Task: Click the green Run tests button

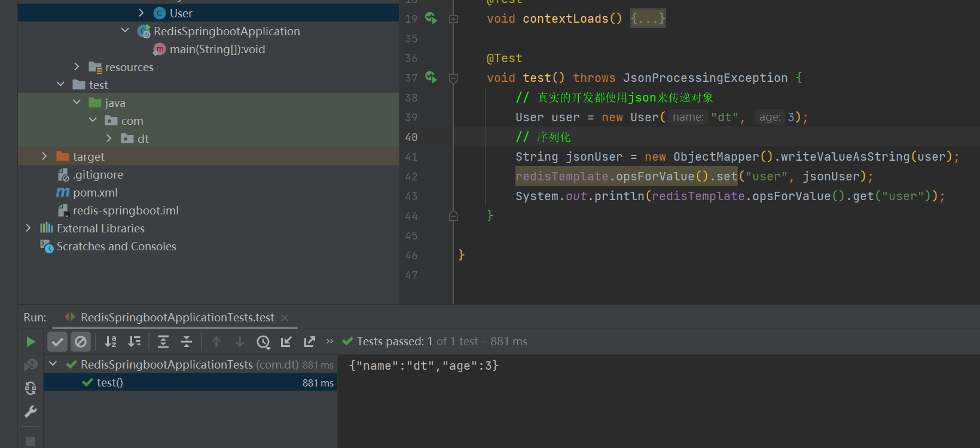Action: (x=31, y=342)
